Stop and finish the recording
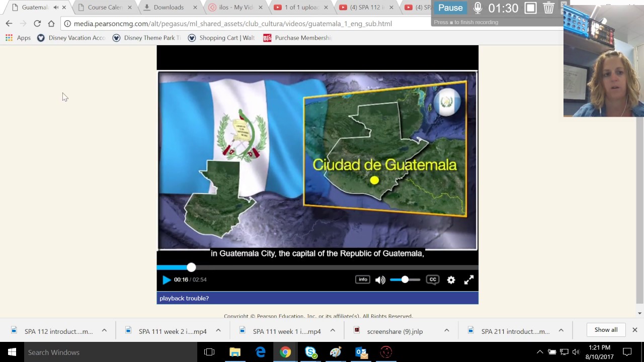The image size is (644, 362). coord(530,8)
